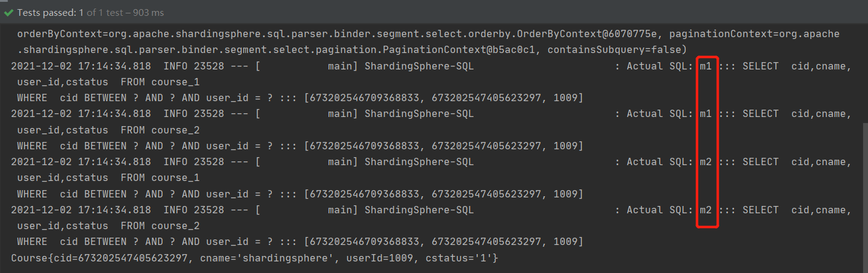The width and height of the screenshot is (868, 273).
Task: Click the first highlighted m2 data source label
Action: 706,162
